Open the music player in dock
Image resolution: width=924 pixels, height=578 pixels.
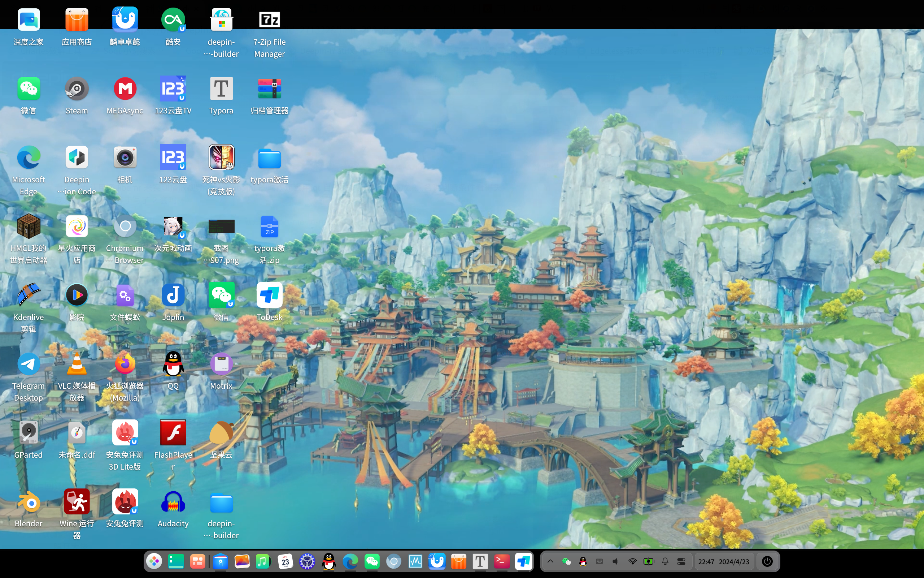point(263,561)
